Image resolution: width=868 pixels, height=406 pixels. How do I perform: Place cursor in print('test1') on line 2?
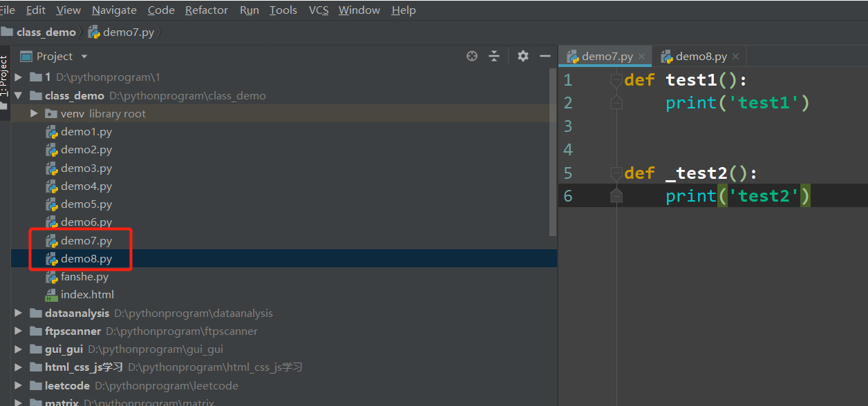coord(737,103)
